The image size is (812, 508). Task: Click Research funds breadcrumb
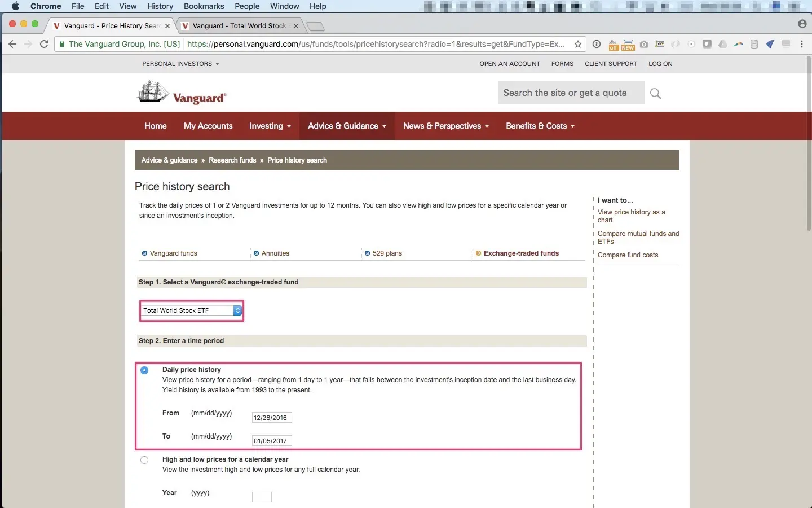coord(232,160)
